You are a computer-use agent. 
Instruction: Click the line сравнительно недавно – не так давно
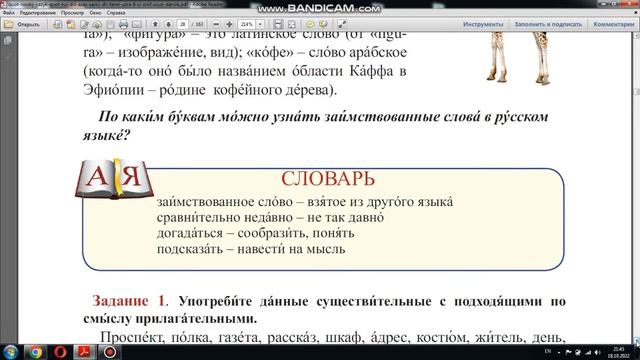pos(270,218)
